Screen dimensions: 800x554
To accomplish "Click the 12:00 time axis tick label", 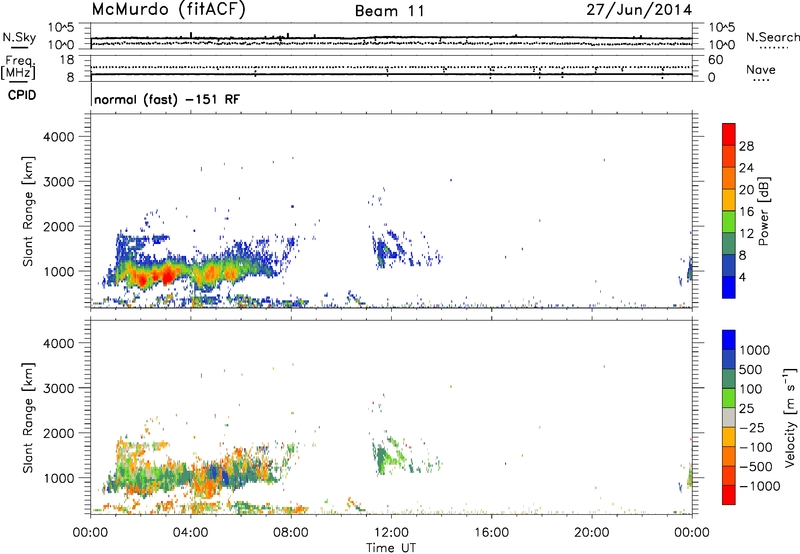I will point(391,533).
